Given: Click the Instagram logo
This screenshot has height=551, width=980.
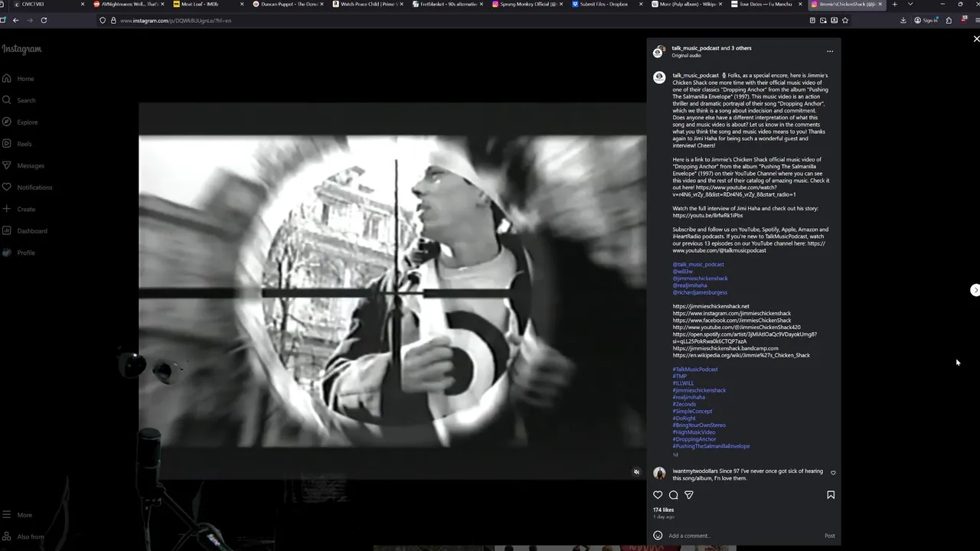Looking at the screenshot, I should point(21,49).
